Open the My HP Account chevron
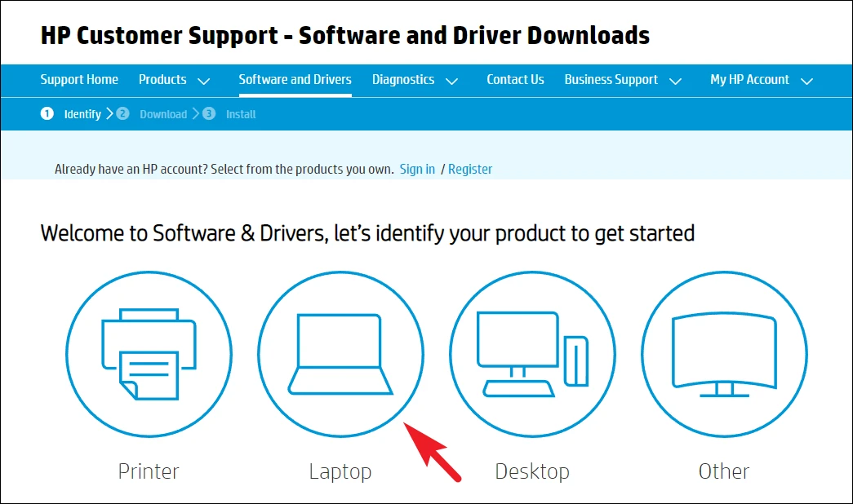 [x=806, y=82]
